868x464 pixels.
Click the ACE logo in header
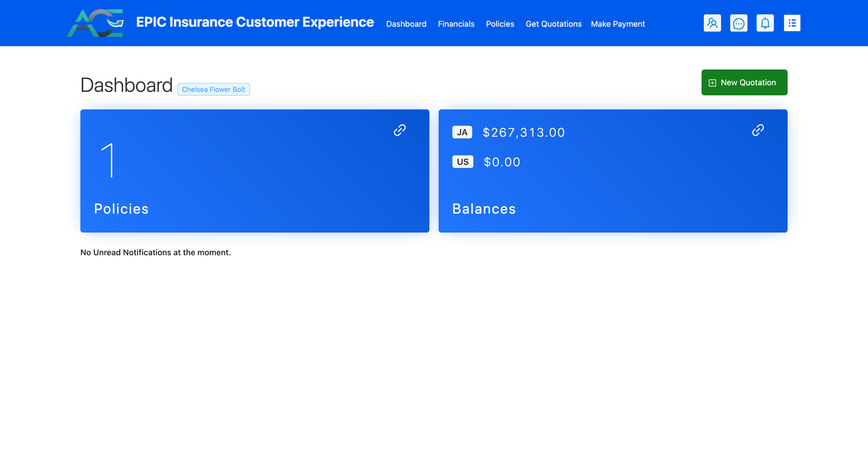click(95, 23)
